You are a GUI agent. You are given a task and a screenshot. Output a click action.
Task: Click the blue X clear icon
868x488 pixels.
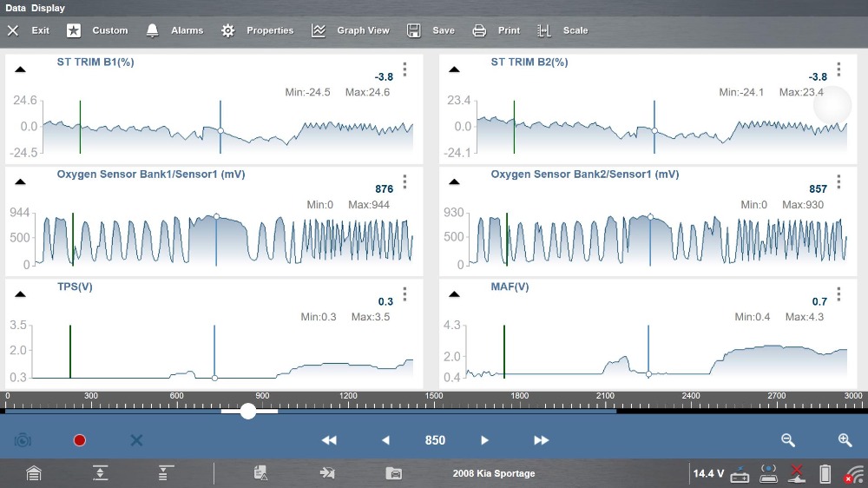coord(136,440)
